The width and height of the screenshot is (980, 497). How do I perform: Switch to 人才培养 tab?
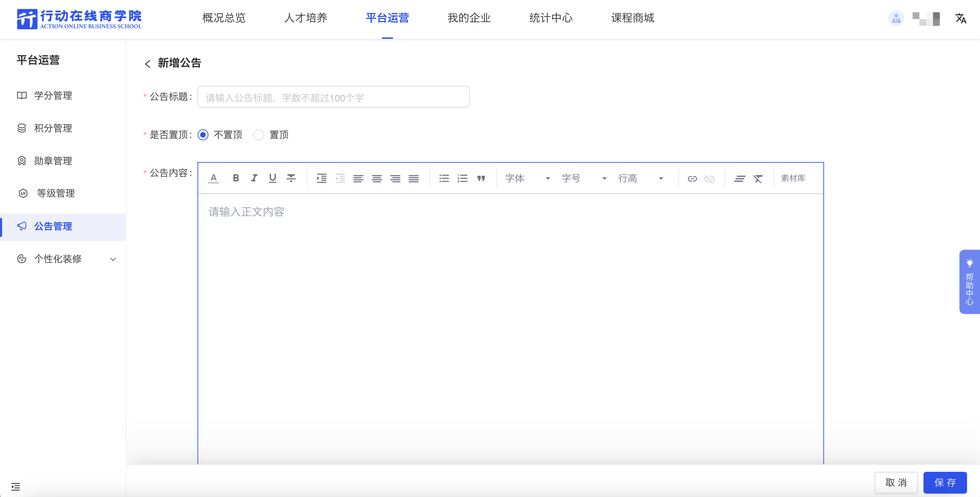pyautogui.click(x=305, y=18)
